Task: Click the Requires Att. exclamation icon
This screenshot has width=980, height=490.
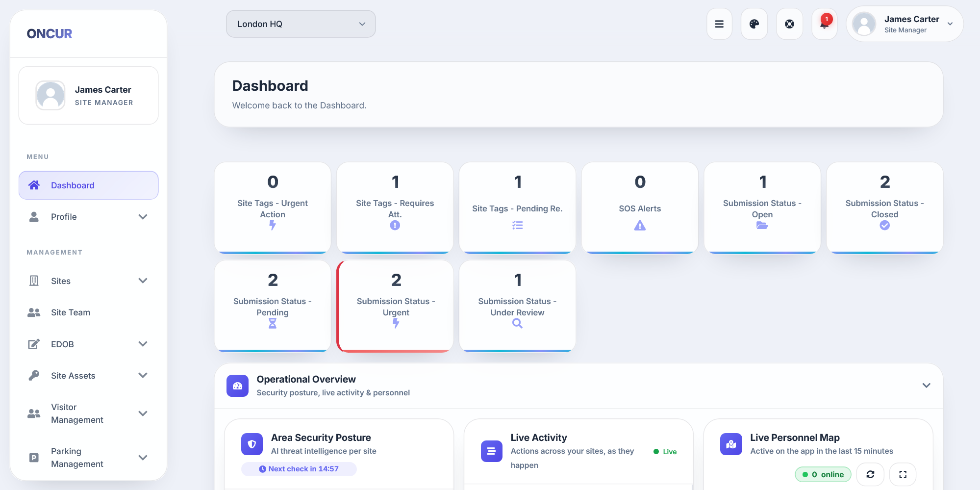Action: 395,226
